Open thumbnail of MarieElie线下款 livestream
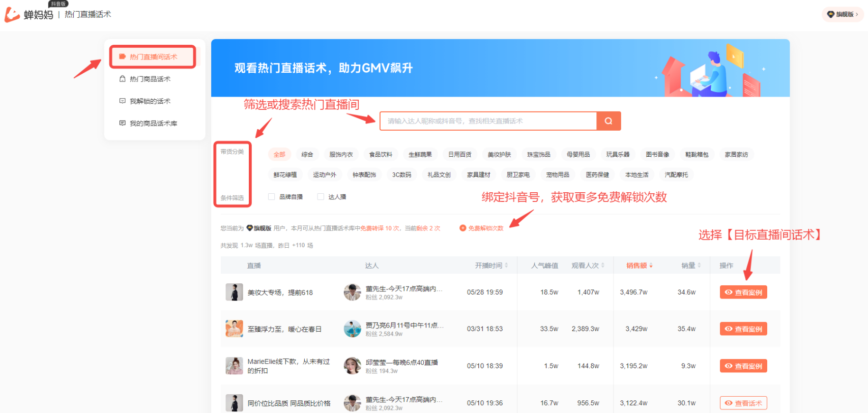Image resolution: width=868 pixels, height=413 pixels. pos(234,366)
